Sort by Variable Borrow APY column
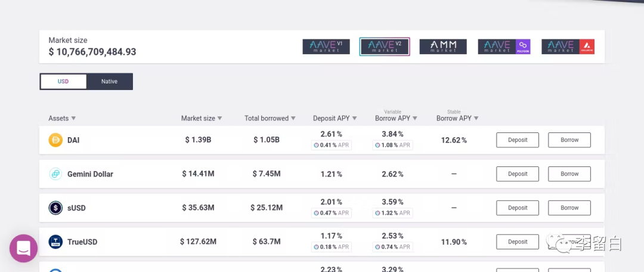This screenshot has height=272, width=644. (396, 118)
